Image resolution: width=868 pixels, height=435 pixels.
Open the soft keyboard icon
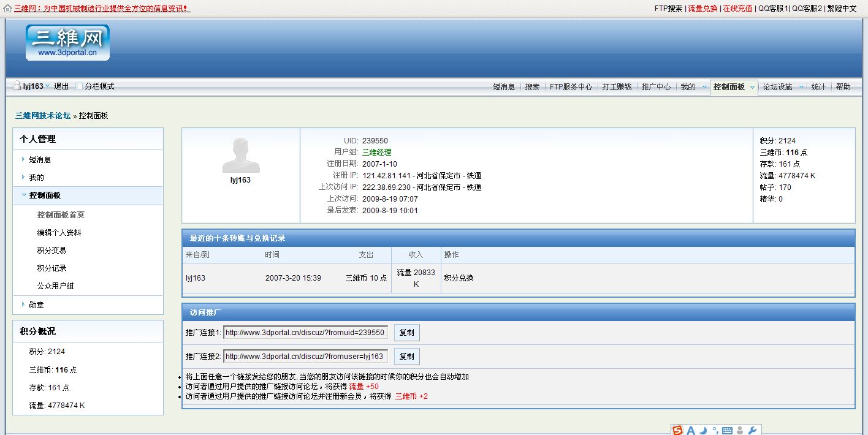pos(728,430)
